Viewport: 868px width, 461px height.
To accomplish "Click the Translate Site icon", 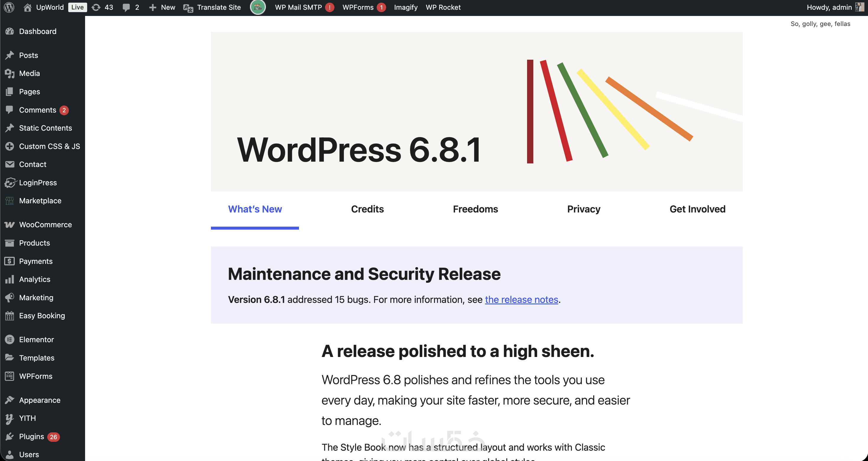I will point(188,8).
